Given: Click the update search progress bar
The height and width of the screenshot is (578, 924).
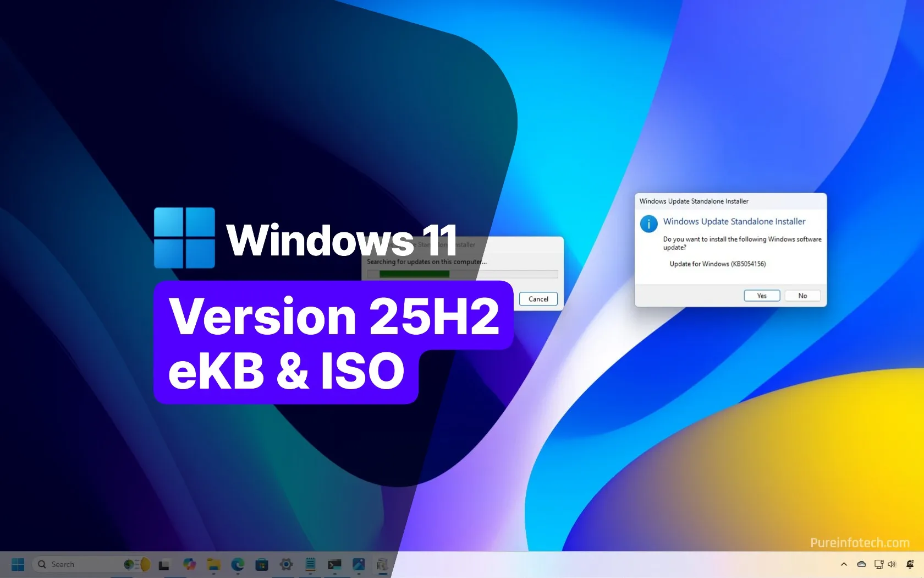Looking at the screenshot, I should pos(462,274).
